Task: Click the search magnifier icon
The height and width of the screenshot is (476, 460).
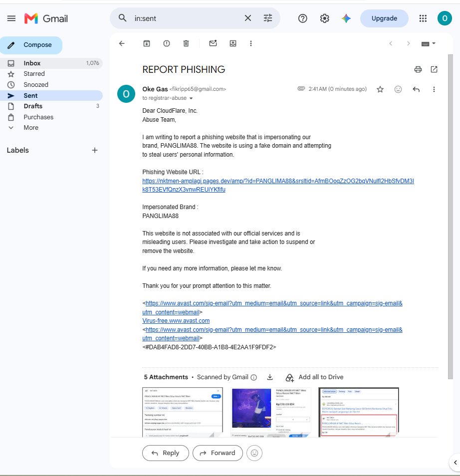Action: coord(122,18)
